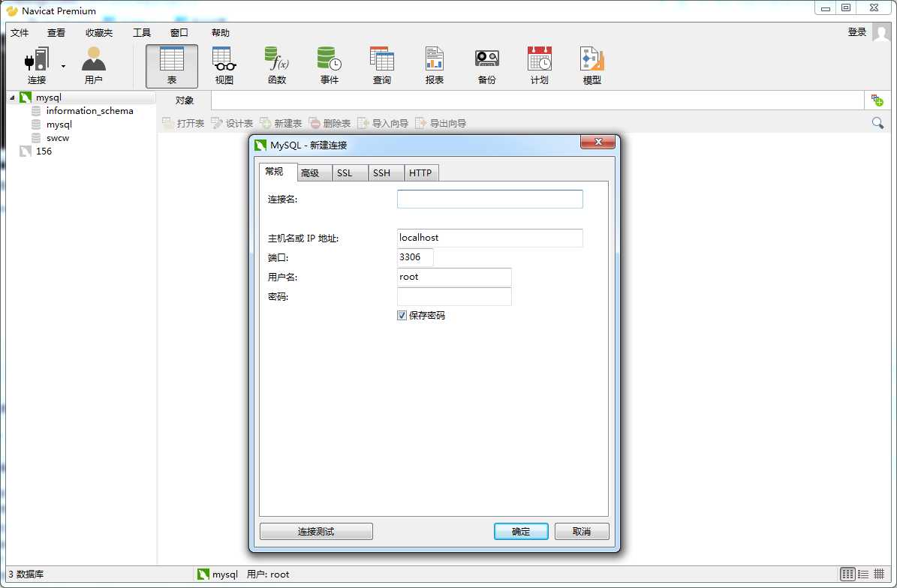
Task: Click the search magnifier icon
Action: pos(877,123)
